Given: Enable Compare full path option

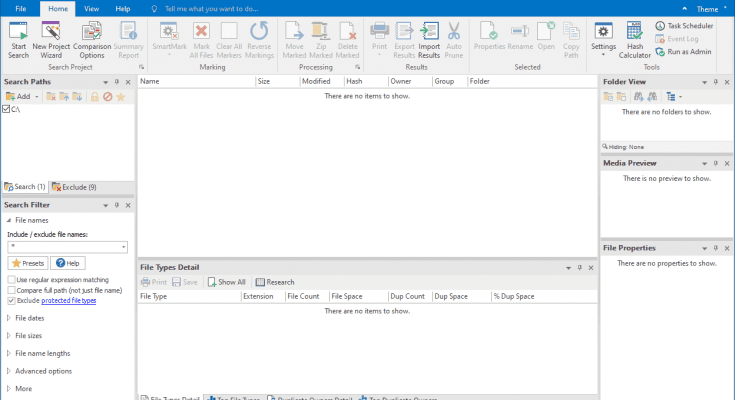Looking at the screenshot, I should coord(11,290).
